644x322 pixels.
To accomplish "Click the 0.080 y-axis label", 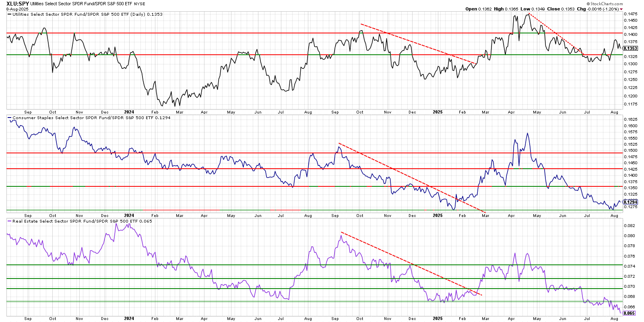I will point(630,235).
